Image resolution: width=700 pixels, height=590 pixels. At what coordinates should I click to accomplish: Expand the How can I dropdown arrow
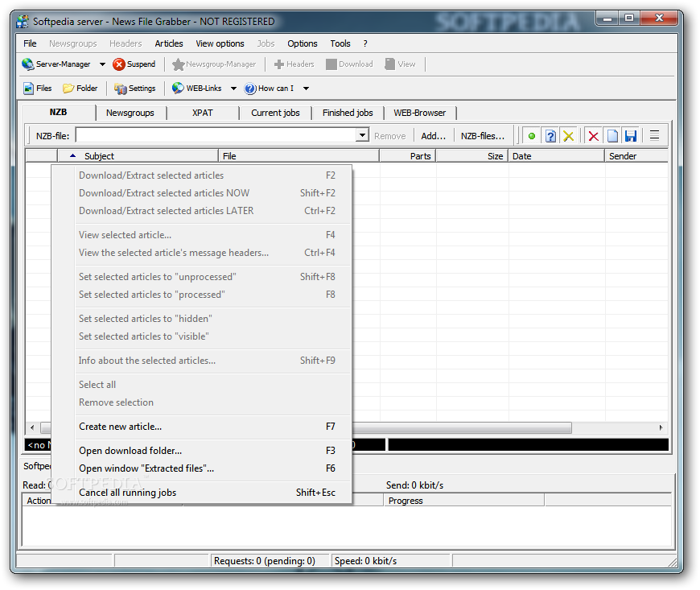pyautogui.click(x=307, y=89)
